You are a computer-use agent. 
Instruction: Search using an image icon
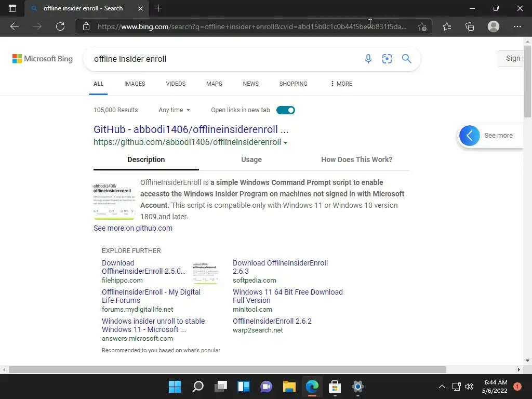click(387, 59)
